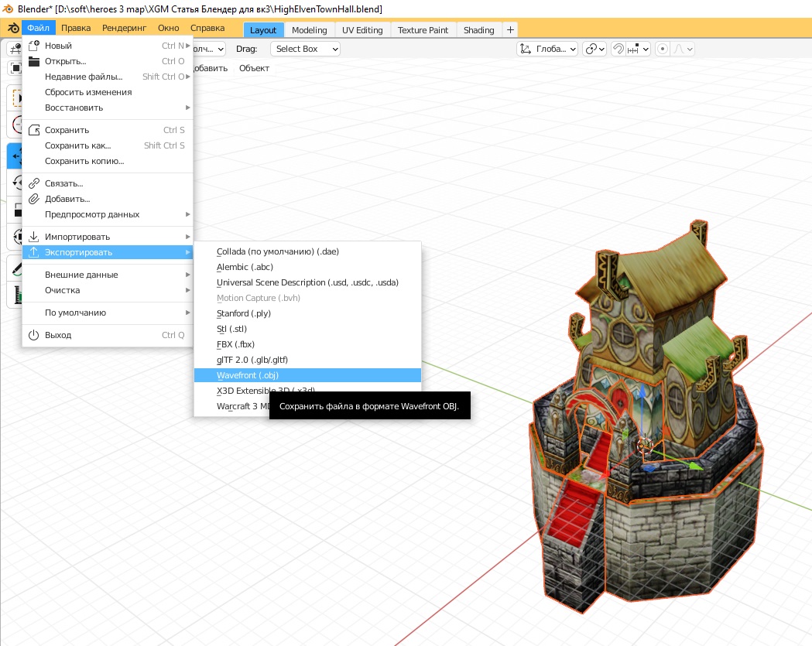The height and width of the screenshot is (646, 812).
Task: Choose Stl (.stl) export
Action: (307, 330)
